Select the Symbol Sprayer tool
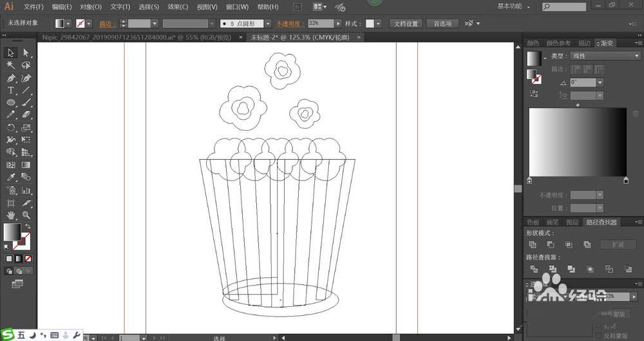Viewport: 644px width, 341px height. (11, 190)
